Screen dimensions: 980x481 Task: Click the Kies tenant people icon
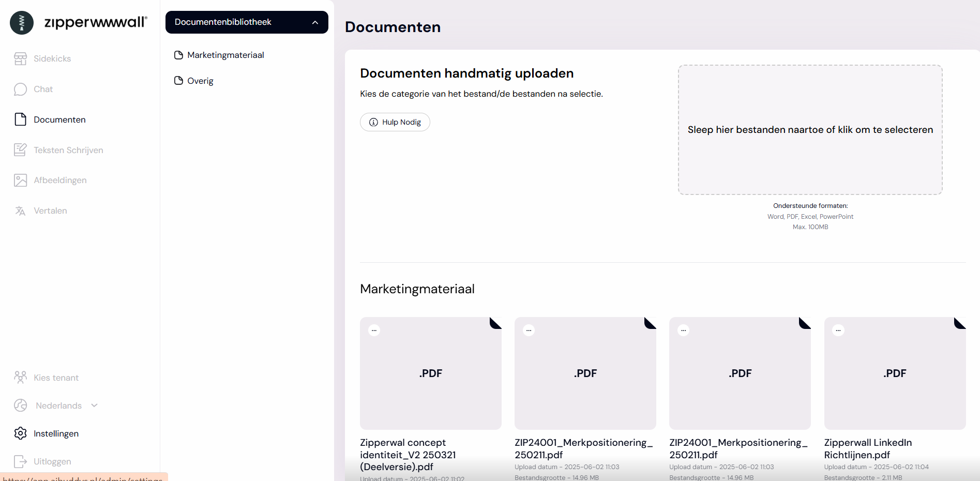(20, 378)
